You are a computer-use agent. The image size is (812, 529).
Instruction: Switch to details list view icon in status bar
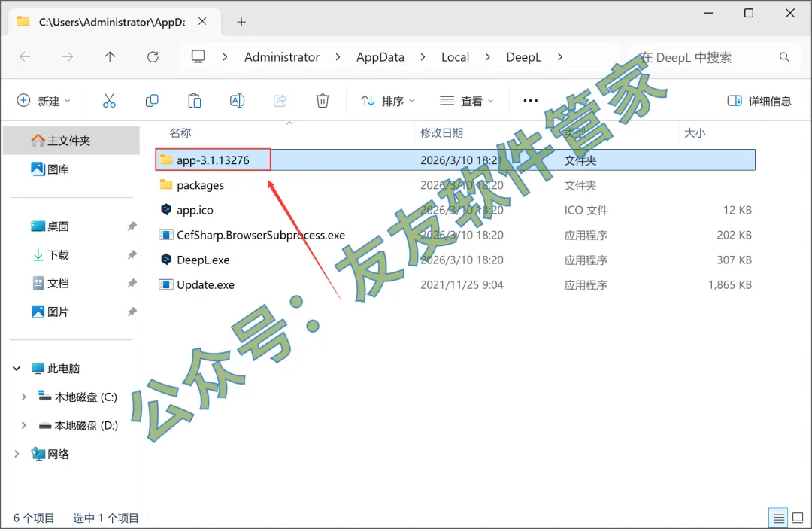(778, 518)
